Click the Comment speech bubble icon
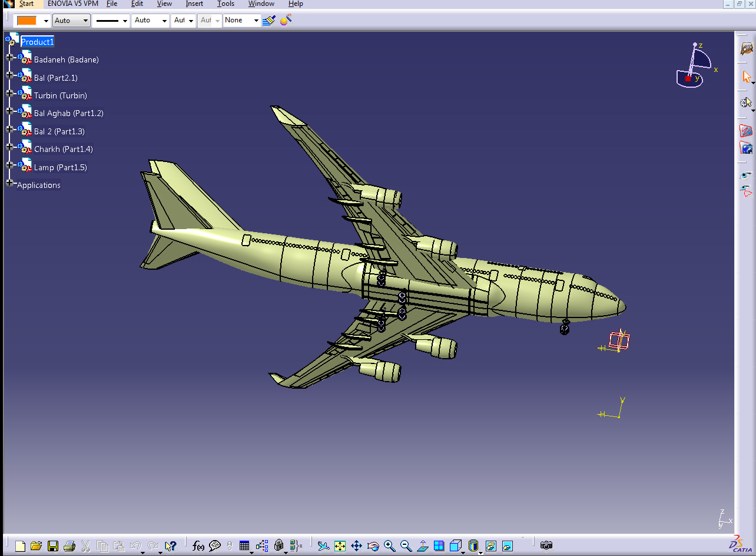This screenshot has height=556, width=756. (215, 546)
